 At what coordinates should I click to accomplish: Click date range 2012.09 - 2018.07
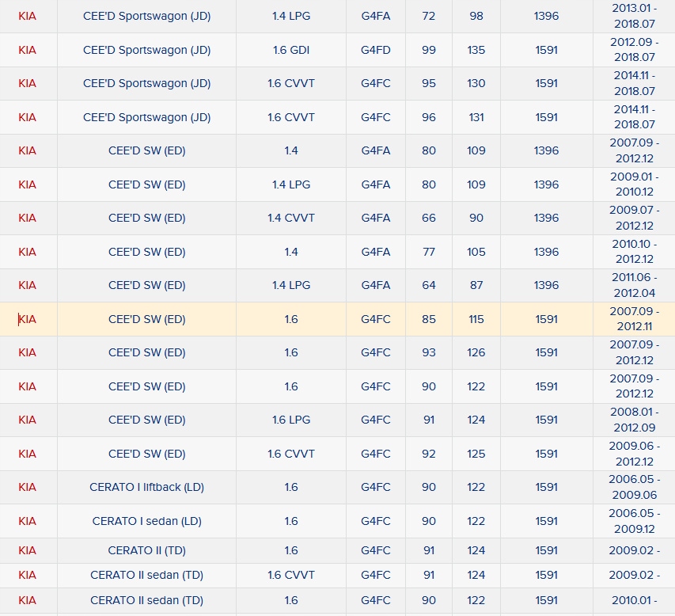635,50
